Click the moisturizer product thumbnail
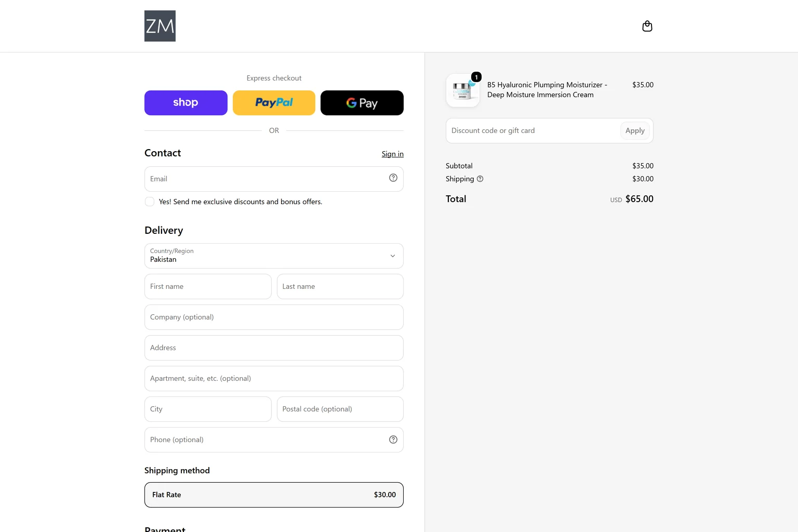Screen dimensions: 798x532 (x=463, y=90)
